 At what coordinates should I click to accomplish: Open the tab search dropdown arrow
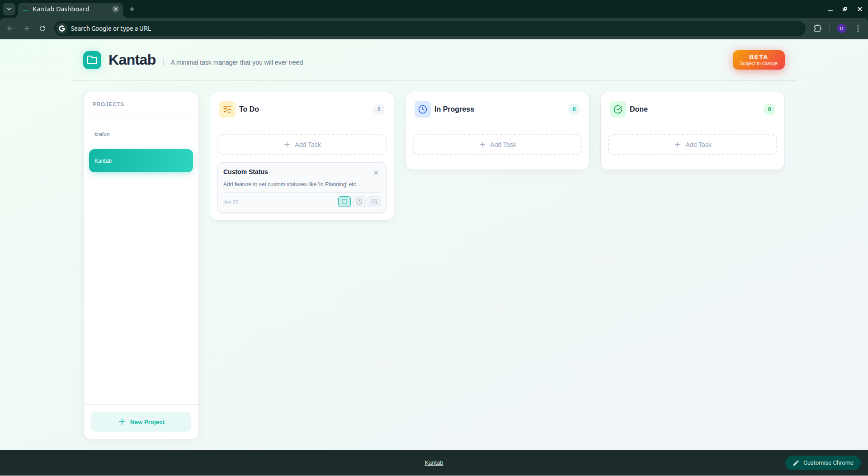9,9
